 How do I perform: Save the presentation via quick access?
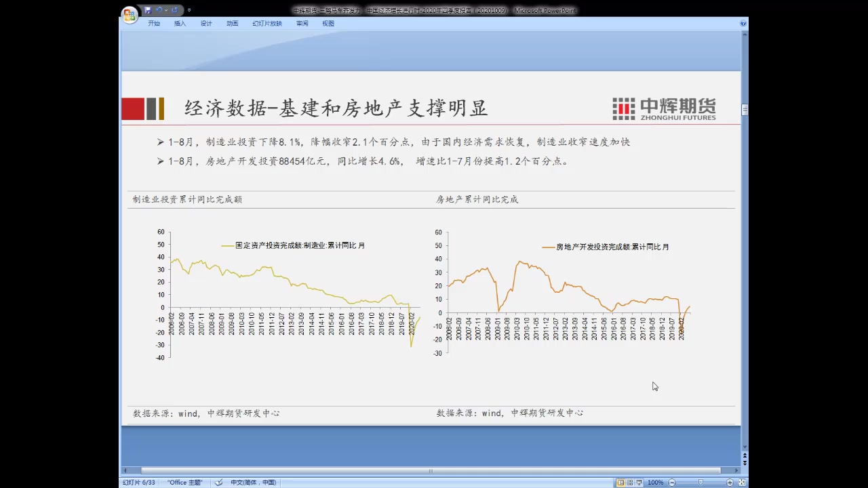pos(147,10)
